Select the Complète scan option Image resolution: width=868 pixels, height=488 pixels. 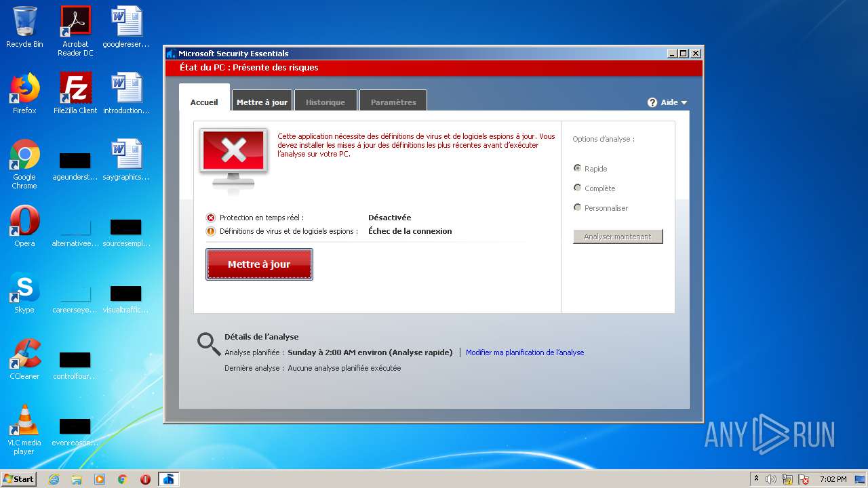coord(578,188)
